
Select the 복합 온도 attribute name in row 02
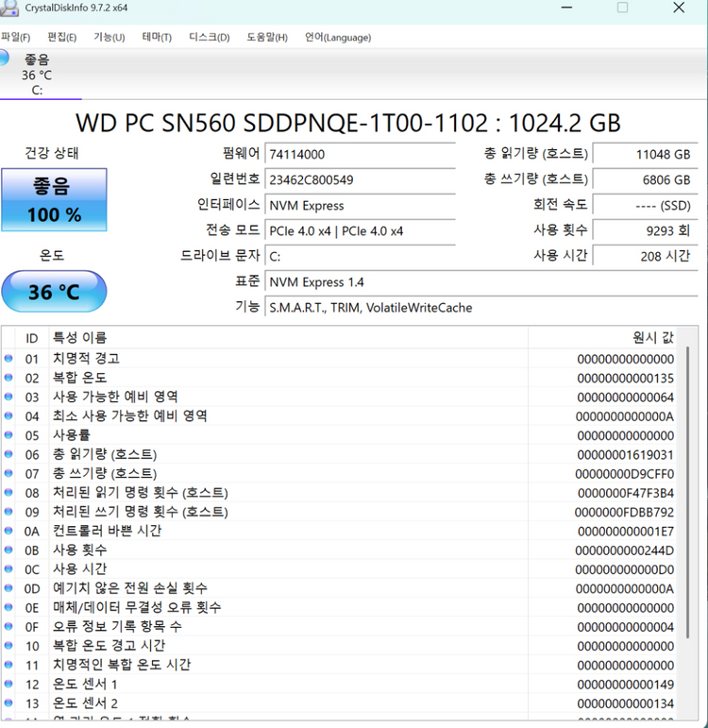coord(80,378)
